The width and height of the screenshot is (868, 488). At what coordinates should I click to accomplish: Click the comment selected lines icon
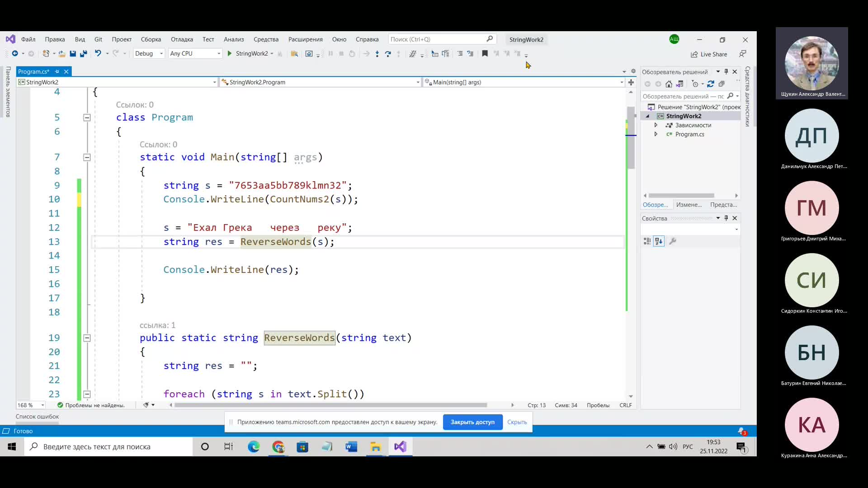pos(460,53)
